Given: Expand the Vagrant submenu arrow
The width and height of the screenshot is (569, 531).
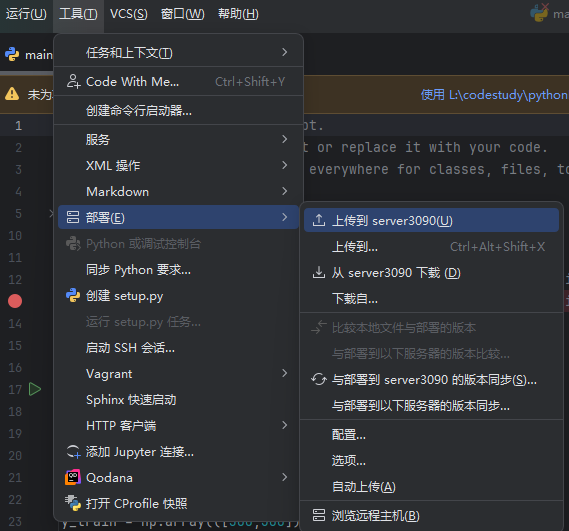Looking at the screenshot, I should click(285, 373).
